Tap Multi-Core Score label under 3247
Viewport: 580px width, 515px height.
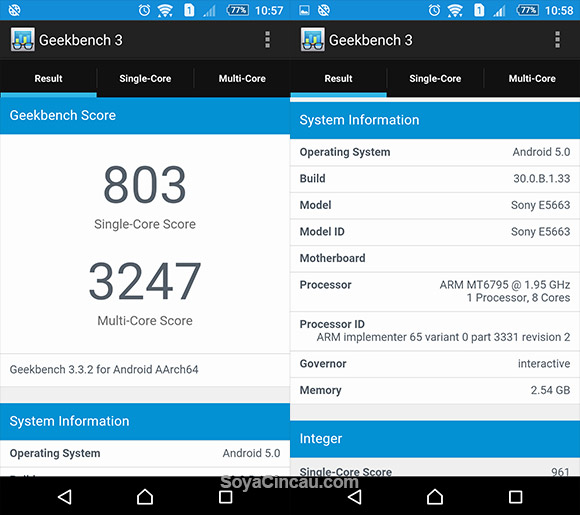(145, 321)
